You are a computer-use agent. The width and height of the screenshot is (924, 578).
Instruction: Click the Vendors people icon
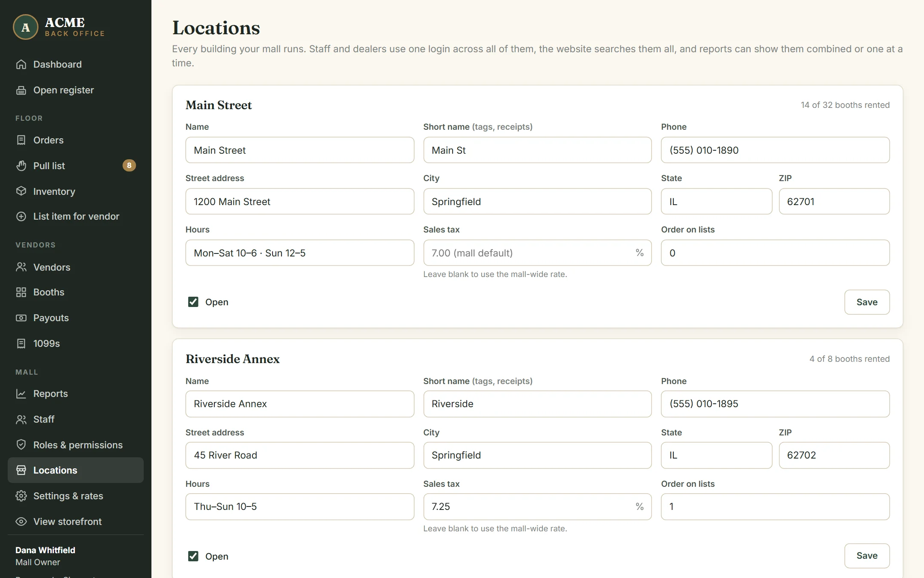(x=21, y=267)
